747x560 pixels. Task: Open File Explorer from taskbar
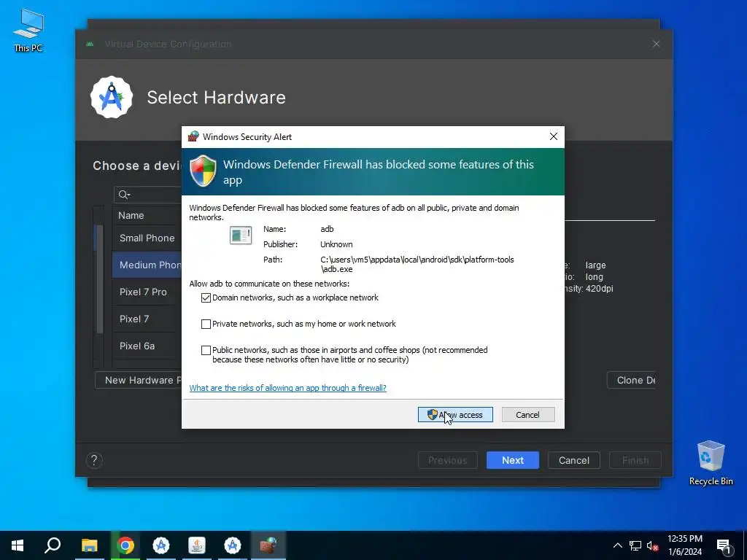pyautogui.click(x=89, y=545)
